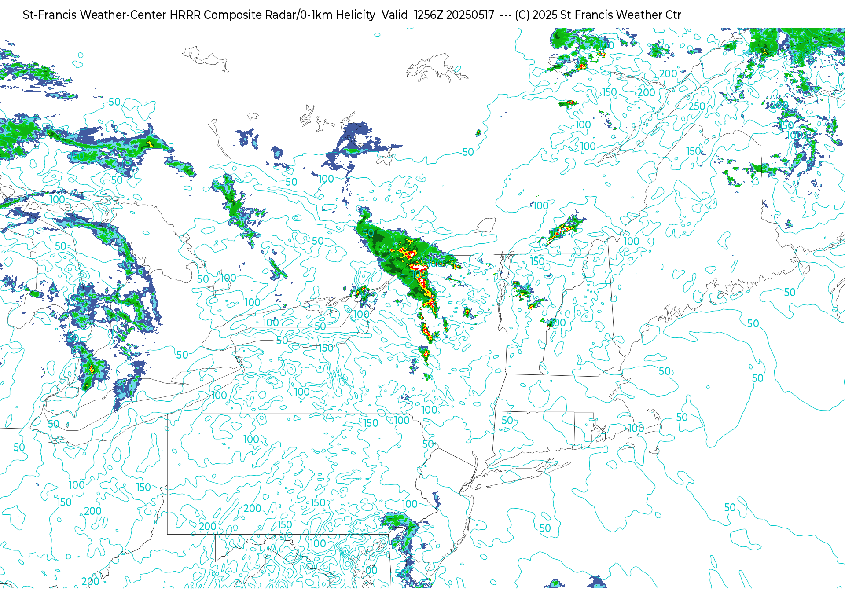Click the "(C) 2025 St Francis Weather Ctr" copyright text
Image resolution: width=845 pixels, height=616 pixels.
pyautogui.click(x=598, y=15)
